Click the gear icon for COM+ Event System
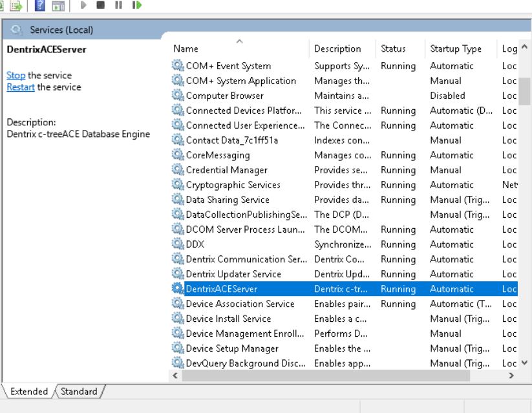This screenshot has width=532, height=413. [x=178, y=65]
